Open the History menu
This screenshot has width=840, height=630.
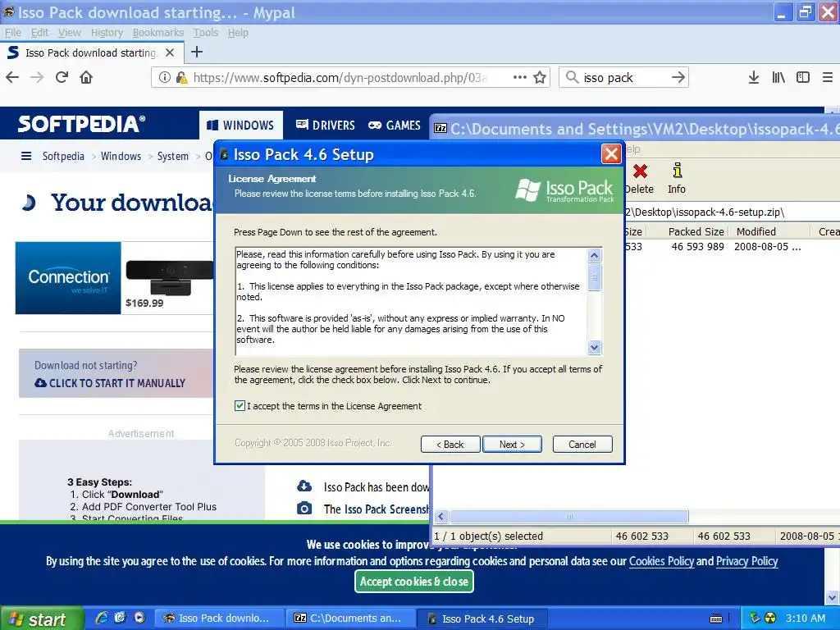pos(107,33)
